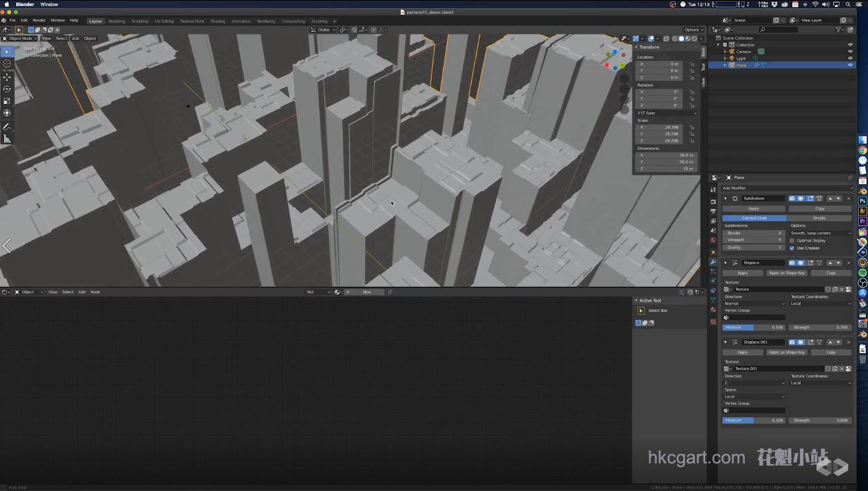Open the Object Mode dropdown
Screen dimensions: 868x491
[x=21, y=38]
